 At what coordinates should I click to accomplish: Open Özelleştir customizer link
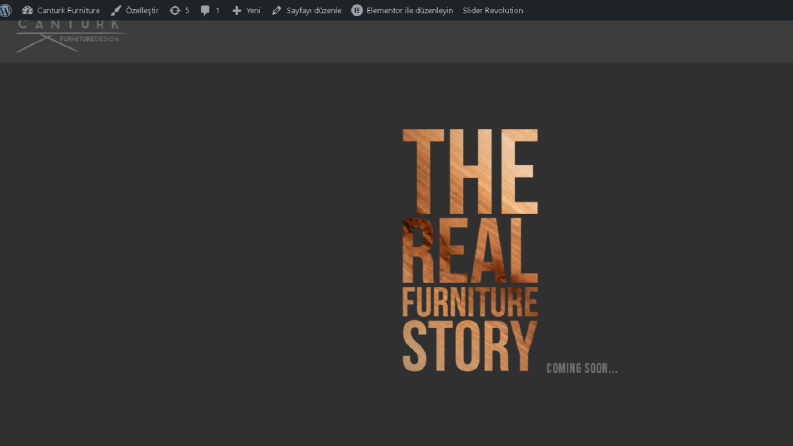(142, 10)
